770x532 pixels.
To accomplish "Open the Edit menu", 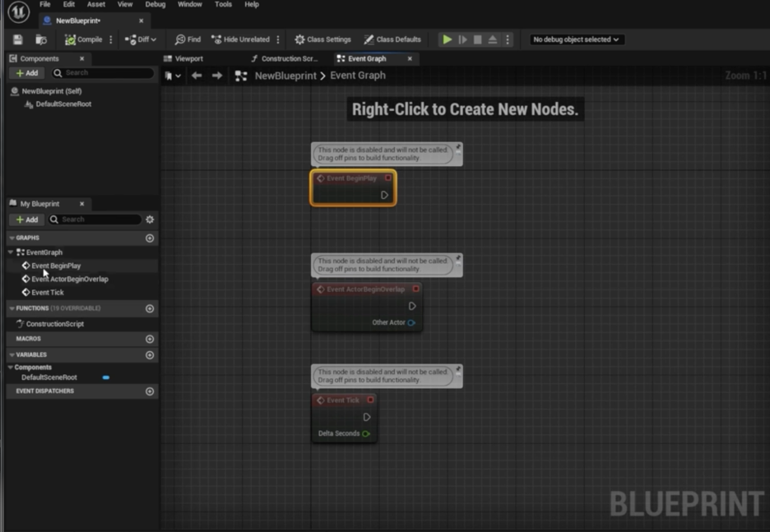I will click(x=69, y=4).
